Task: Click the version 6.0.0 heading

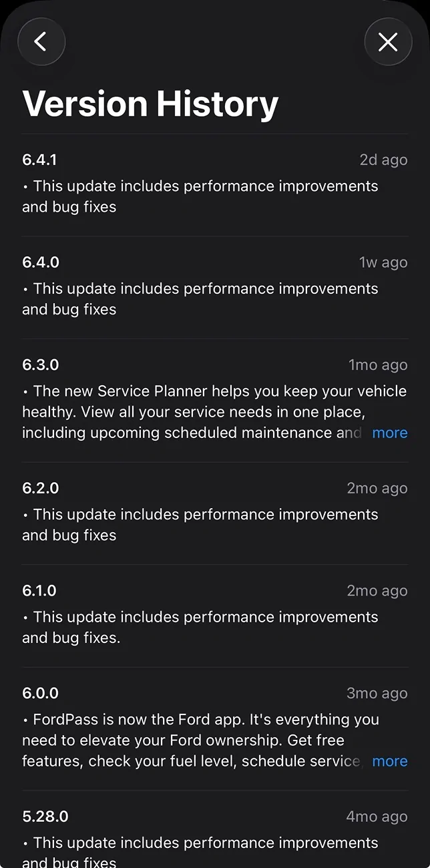Action: (40, 693)
